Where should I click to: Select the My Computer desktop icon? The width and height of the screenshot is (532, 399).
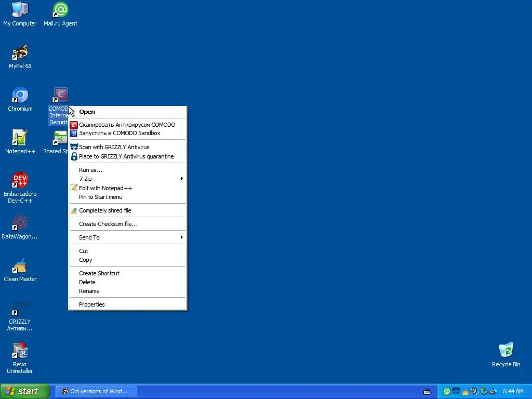[20, 14]
